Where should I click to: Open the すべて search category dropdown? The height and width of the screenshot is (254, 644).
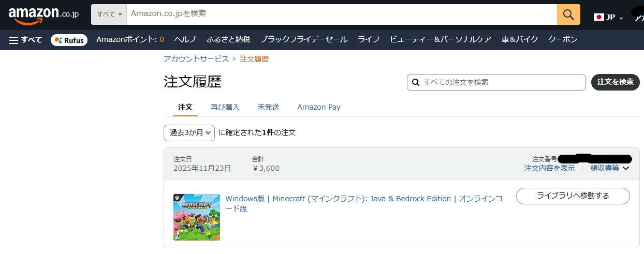(x=109, y=14)
